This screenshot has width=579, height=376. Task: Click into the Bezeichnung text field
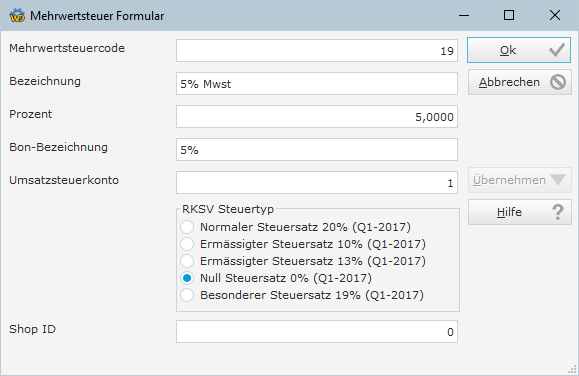(x=317, y=83)
